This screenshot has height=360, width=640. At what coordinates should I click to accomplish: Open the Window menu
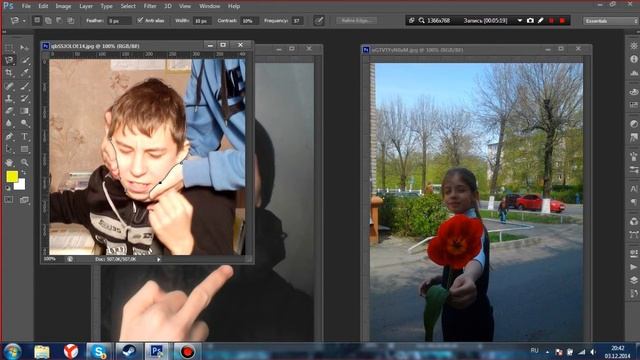tap(210, 6)
